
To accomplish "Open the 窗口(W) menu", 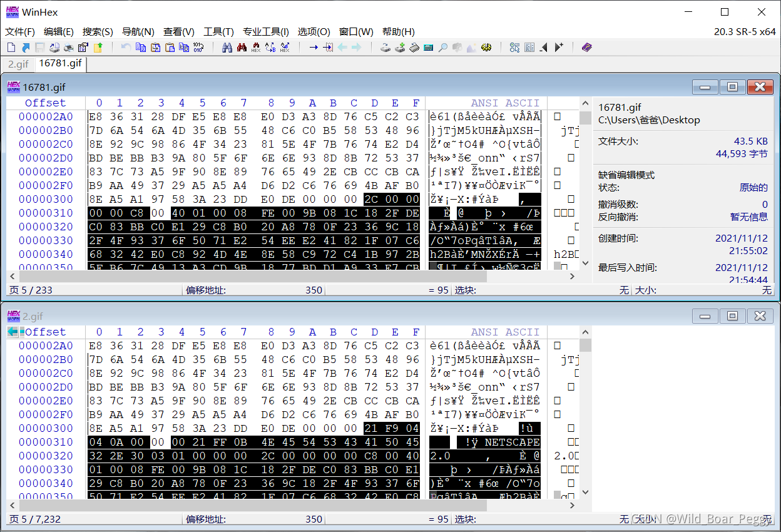I will point(356,31).
